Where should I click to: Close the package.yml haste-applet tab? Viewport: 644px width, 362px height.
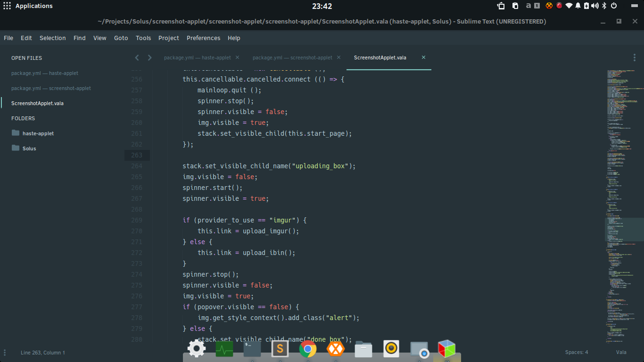coord(237,58)
